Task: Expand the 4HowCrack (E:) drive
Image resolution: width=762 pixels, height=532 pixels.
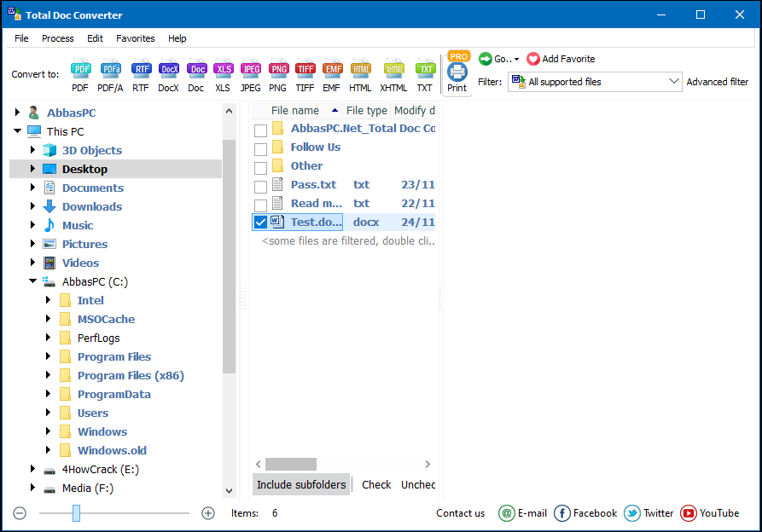Action: [32, 468]
